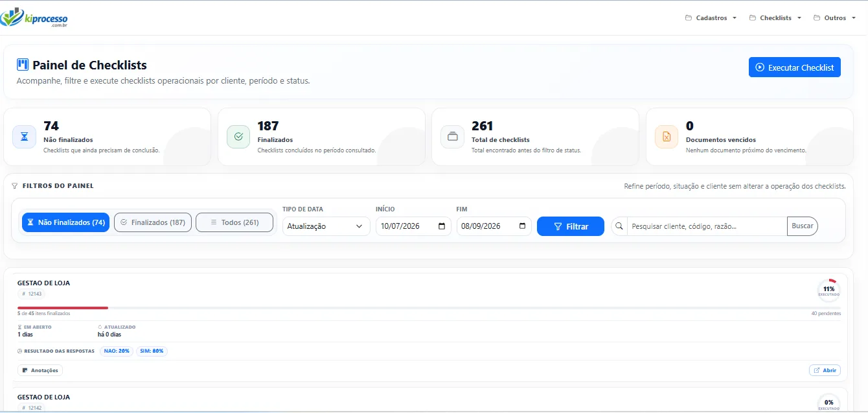Image resolution: width=868 pixels, height=413 pixels.
Task: Click the Buscar button
Action: 803,226
